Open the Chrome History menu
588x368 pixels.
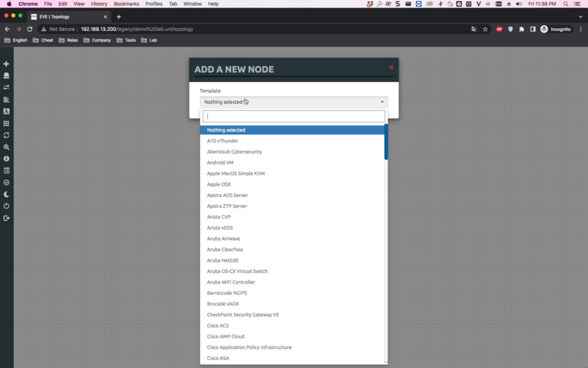pyautogui.click(x=99, y=4)
